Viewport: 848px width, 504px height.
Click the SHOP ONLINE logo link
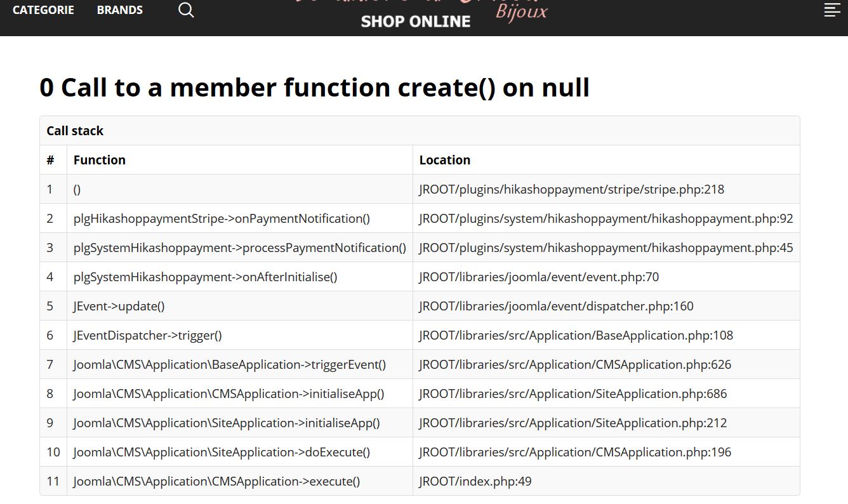tap(416, 21)
